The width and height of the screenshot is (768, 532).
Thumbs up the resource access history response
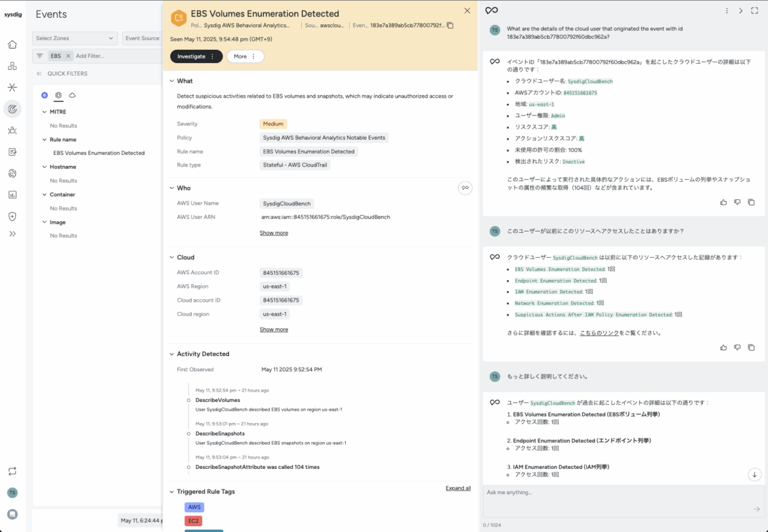[x=723, y=348]
